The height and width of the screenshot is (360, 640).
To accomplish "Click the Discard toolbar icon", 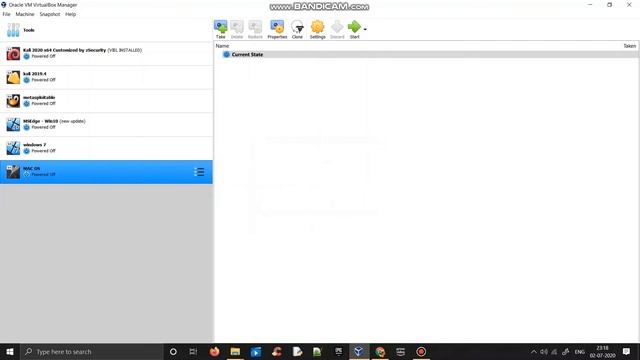I will [337, 29].
